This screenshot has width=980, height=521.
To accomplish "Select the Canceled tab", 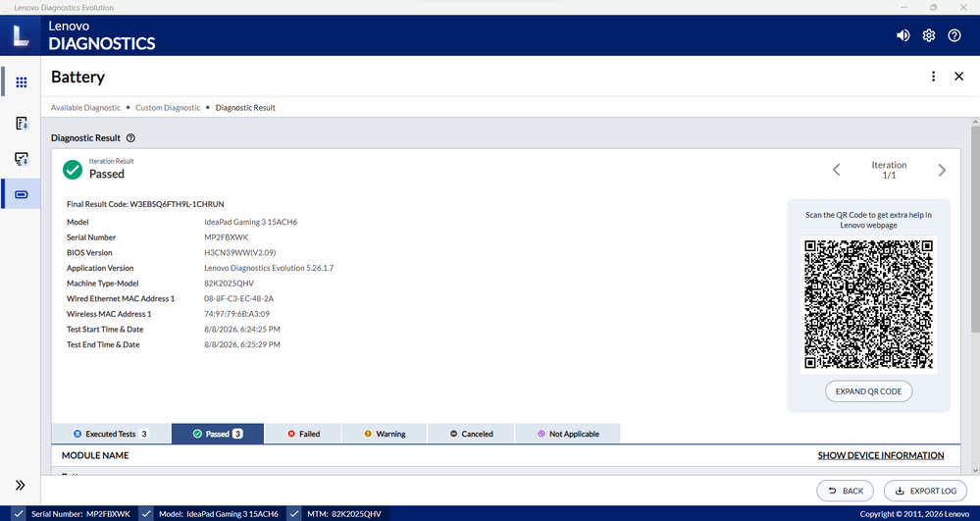I will (x=471, y=434).
